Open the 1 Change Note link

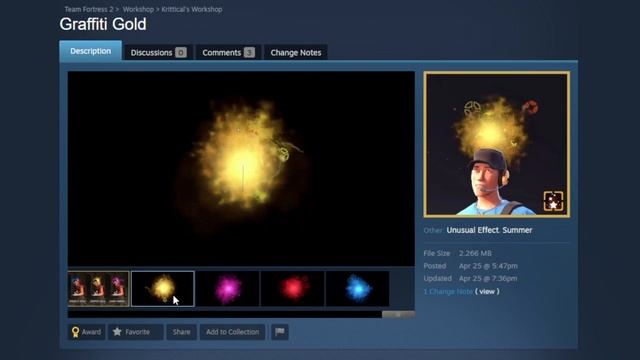click(448, 291)
